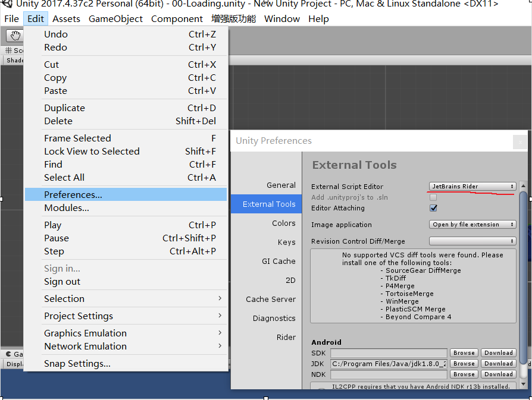The height and width of the screenshot is (400, 532).
Task: Select External Tools preferences tab
Action: 267,204
